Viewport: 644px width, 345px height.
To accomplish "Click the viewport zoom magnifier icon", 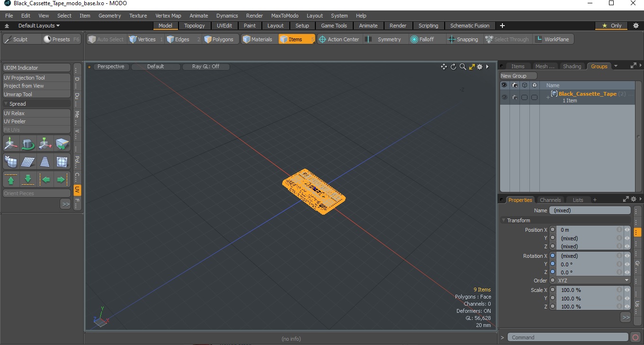I will click(463, 67).
